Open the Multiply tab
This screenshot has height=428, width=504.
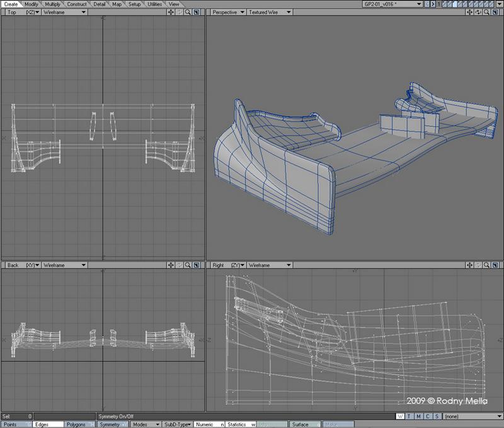pos(53,4)
